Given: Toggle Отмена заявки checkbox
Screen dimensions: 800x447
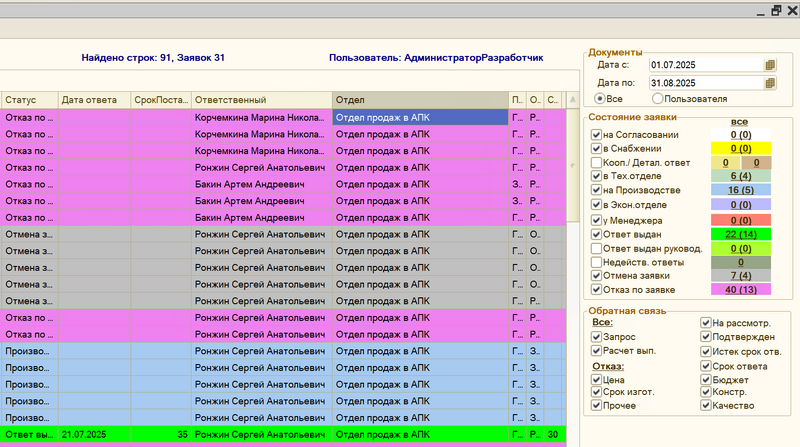Looking at the screenshot, I should pos(596,276).
